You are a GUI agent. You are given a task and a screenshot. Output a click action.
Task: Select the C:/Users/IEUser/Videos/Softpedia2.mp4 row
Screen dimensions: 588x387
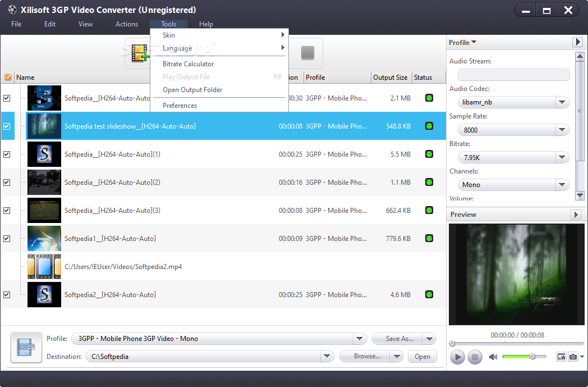[223, 266]
